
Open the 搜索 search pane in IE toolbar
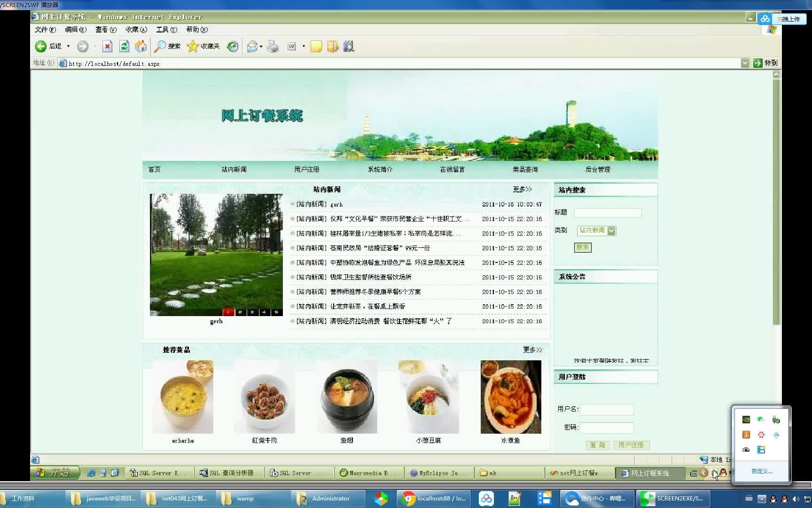click(168, 46)
